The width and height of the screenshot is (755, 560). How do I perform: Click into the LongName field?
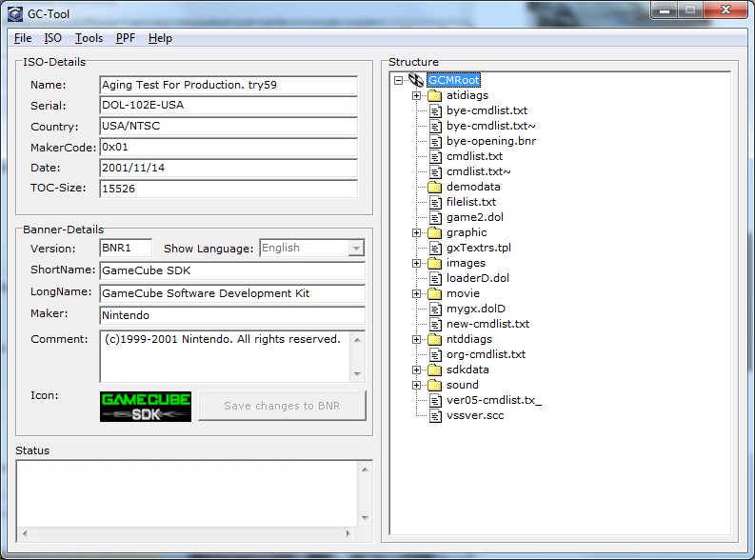232,293
